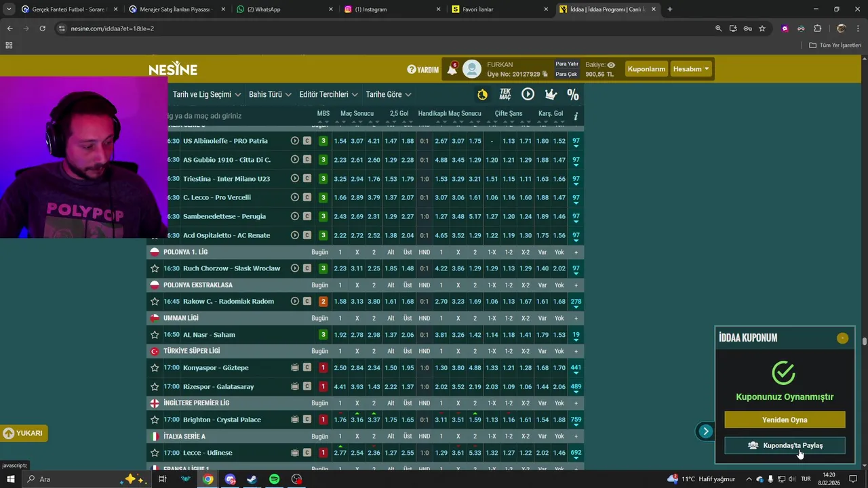
Task: Open the notification bell with red badge
Action: point(452,68)
